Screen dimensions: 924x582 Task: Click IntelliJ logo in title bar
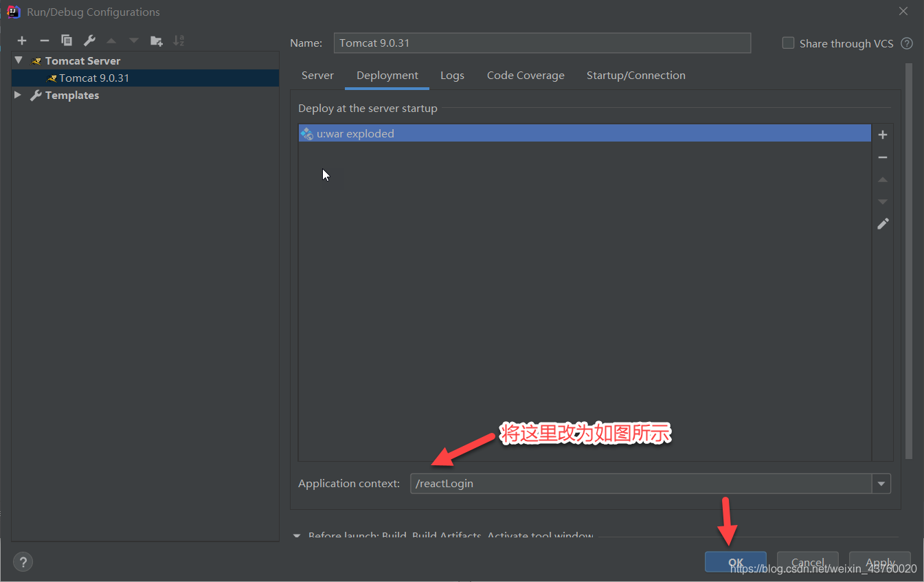click(x=13, y=12)
